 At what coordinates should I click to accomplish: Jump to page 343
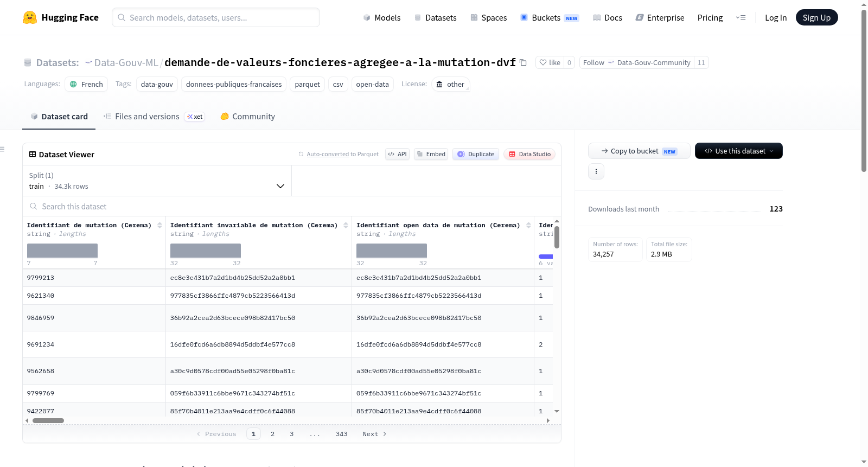tap(341, 434)
